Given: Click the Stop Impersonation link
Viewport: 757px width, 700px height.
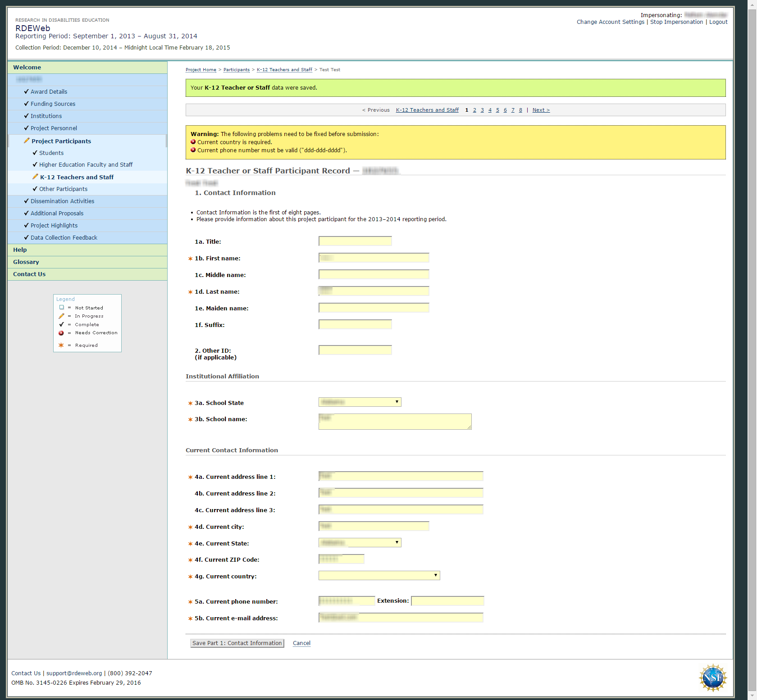Looking at the screenshot, I should (x=676, y=22).
